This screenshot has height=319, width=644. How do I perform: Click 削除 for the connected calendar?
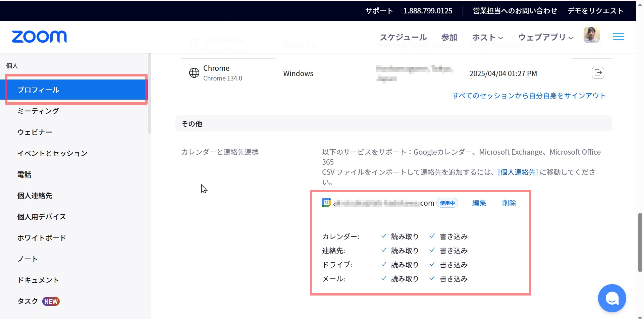tap(509, 203)
